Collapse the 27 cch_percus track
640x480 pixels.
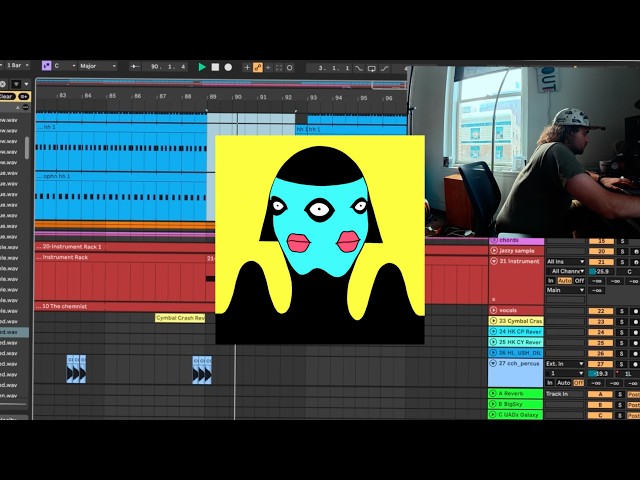493,363
